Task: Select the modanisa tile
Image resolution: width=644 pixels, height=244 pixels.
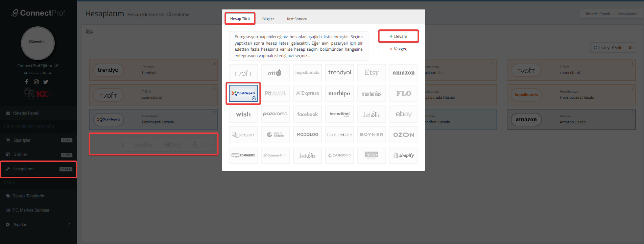Action: tap(372, 93)
